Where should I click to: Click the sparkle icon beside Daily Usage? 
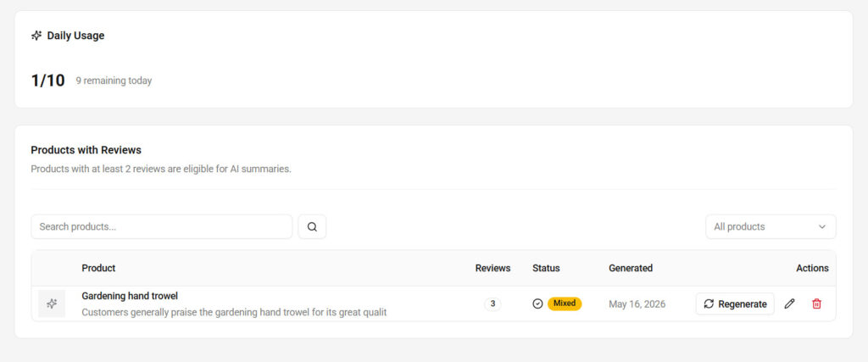pyautogui.click(x=36, y=36)
